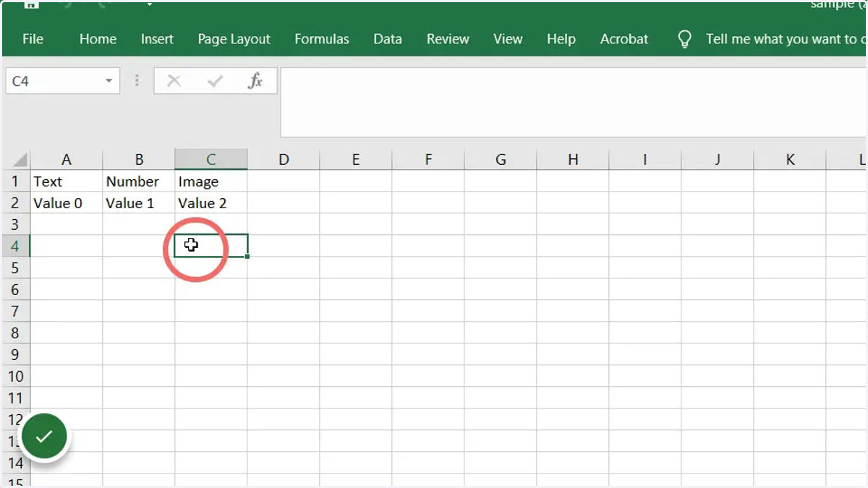Click the Insert Function fx icon
This screenshot has height=488, width=868.
tap(255, 81)
